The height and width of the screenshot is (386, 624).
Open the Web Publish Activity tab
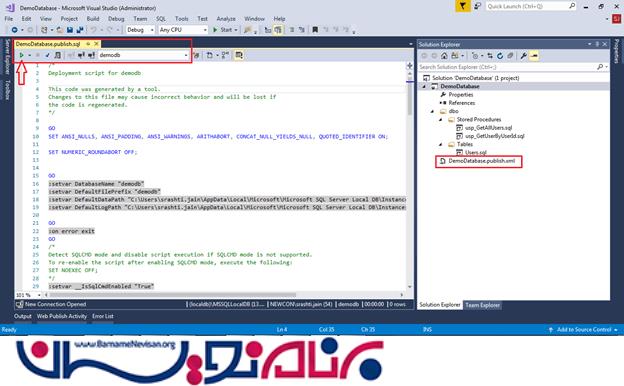point(62,316)
